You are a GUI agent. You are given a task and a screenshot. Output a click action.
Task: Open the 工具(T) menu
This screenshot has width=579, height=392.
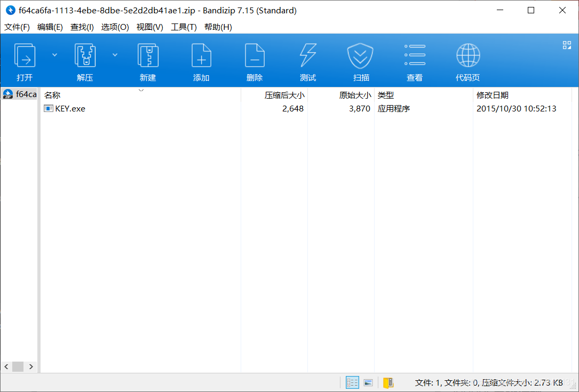tap(184, 27)
